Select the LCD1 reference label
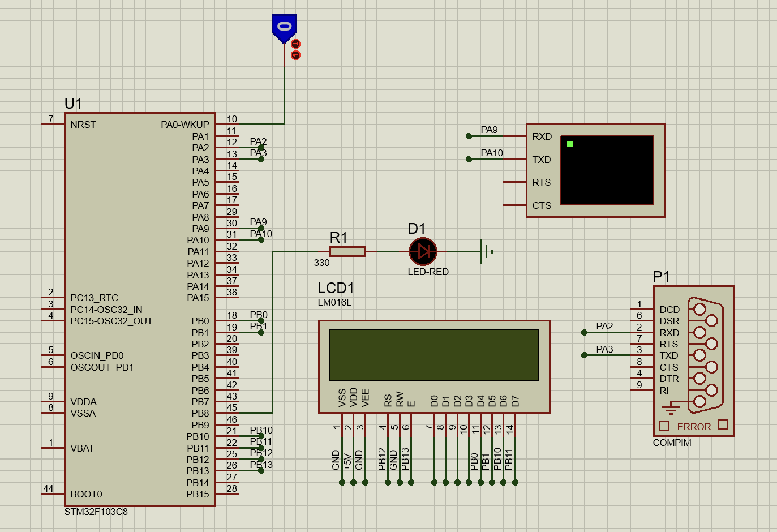The image size is (777, 532). point(336,288)
